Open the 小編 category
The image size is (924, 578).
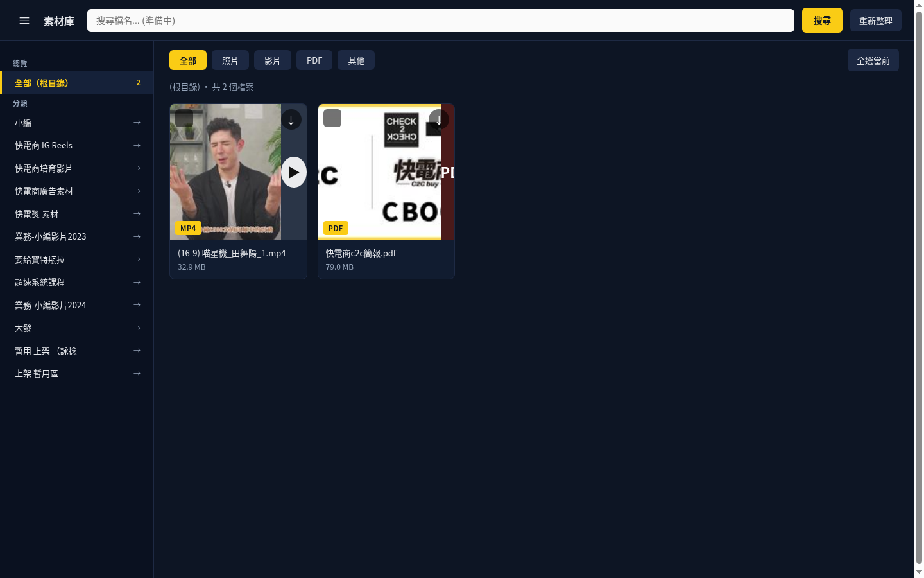click(77, 123)
